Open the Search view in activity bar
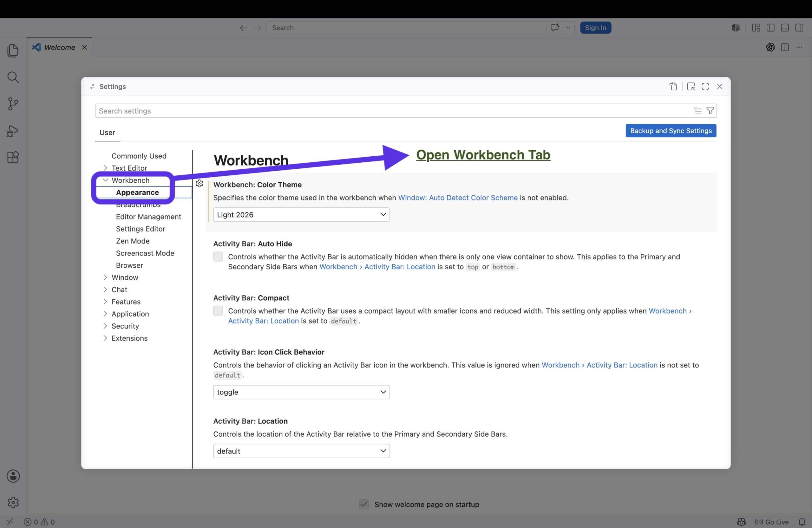 point(13,77)
